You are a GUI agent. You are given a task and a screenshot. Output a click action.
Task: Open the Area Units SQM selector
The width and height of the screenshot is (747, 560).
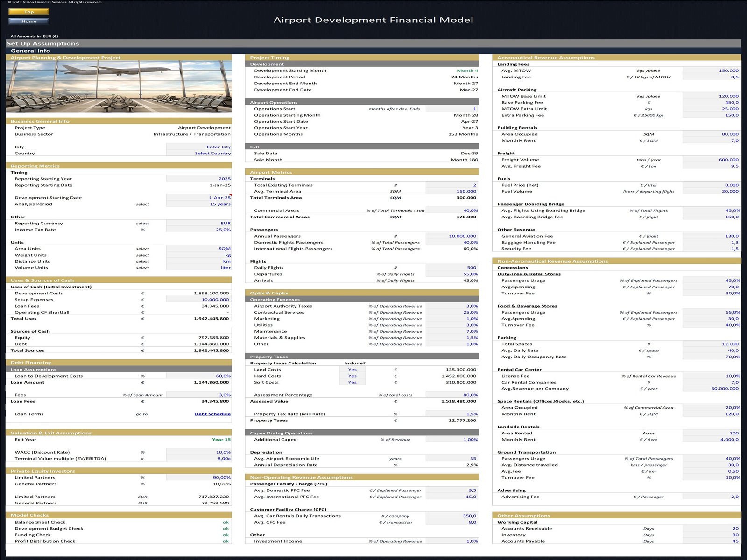198,249
